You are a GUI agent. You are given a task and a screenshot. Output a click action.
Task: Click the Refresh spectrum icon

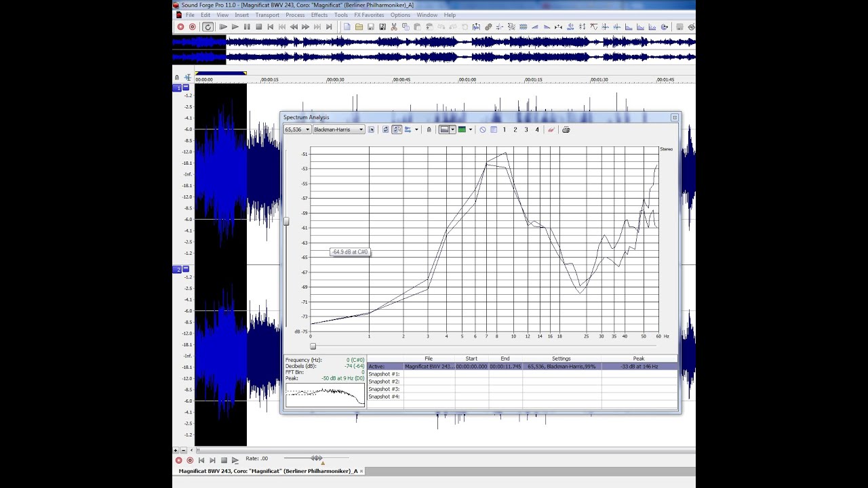pos(385,129)
